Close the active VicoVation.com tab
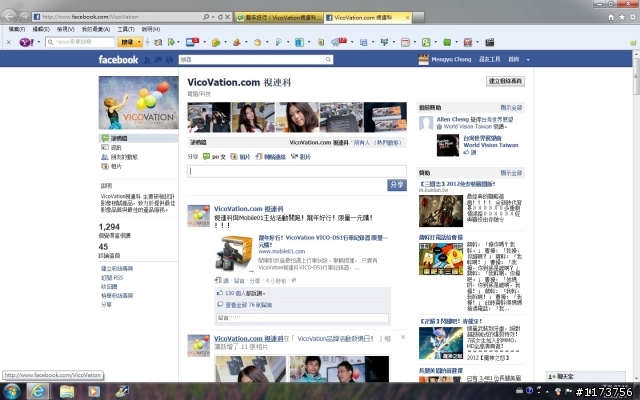The image size is (640, 400). [x=407, y=18]
